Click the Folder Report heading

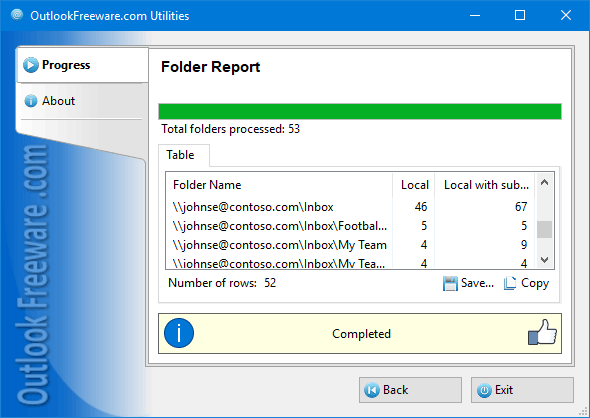coord(210,67)
